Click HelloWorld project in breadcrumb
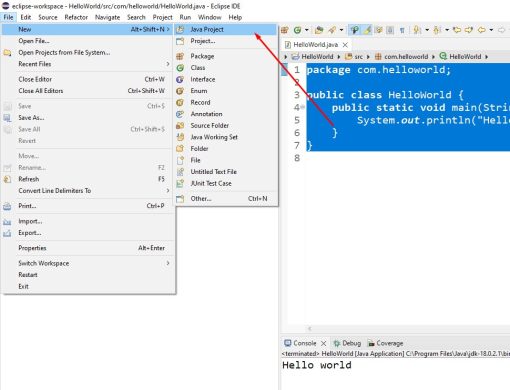 coord(313,56)
